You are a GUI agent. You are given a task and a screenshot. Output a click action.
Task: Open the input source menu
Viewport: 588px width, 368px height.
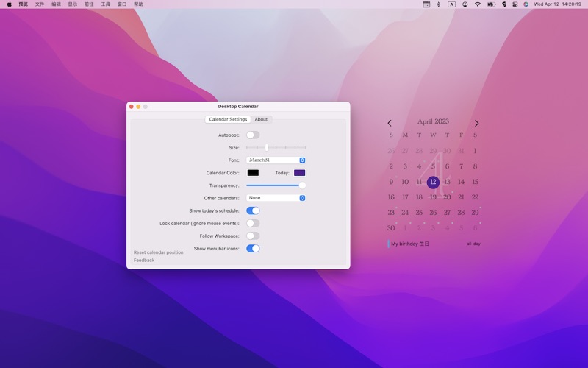coord(451,4)
